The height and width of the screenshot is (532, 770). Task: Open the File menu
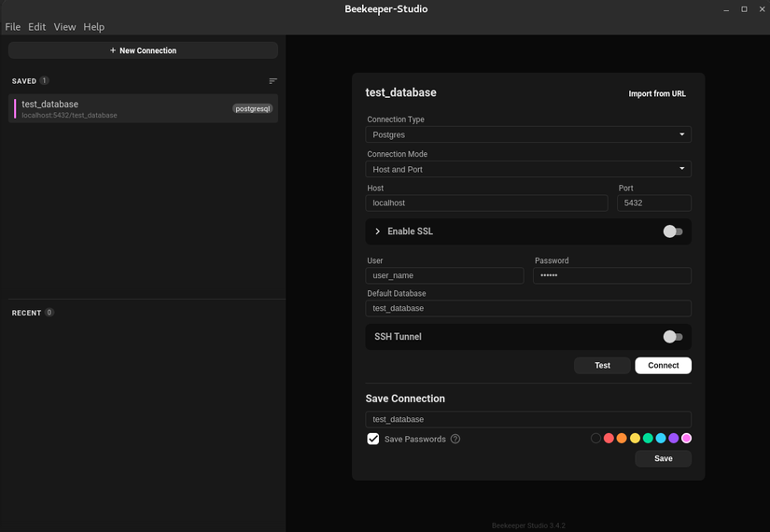13,27
